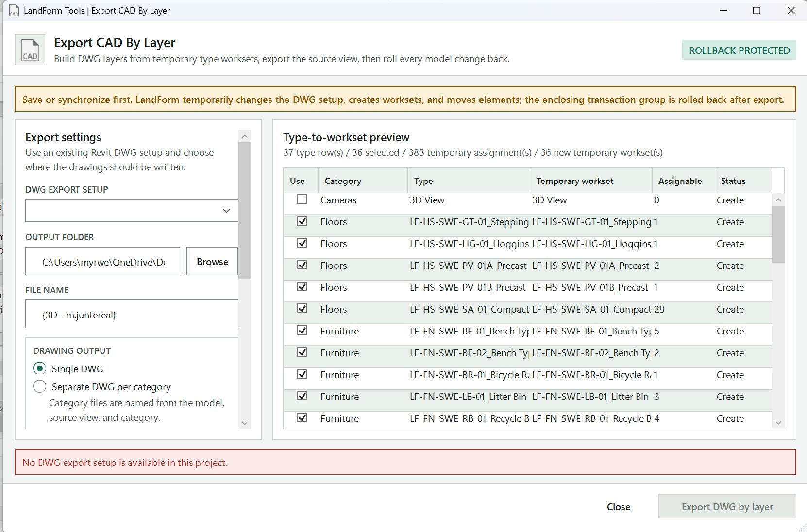Maximize the LandForm Tools window
This screenshot has width=807, height=532.
[757, 11]
